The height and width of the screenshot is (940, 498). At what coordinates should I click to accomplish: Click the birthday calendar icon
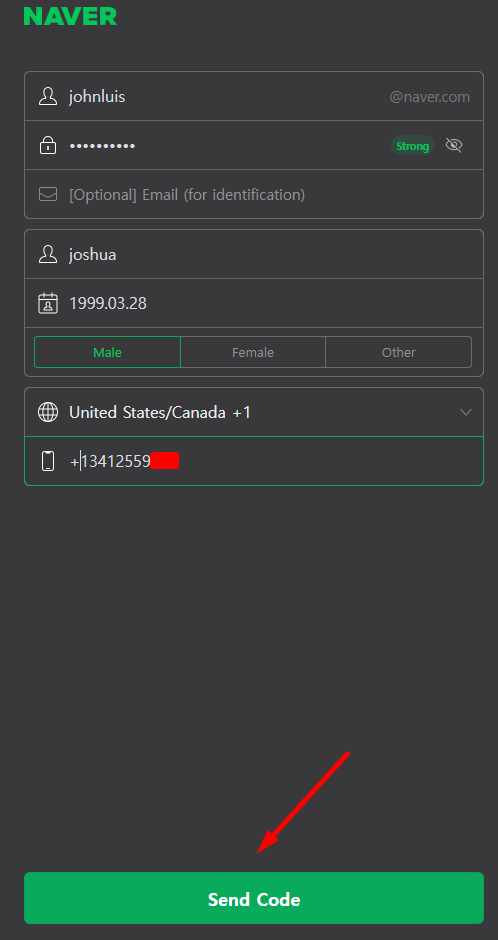click(48, 303)
